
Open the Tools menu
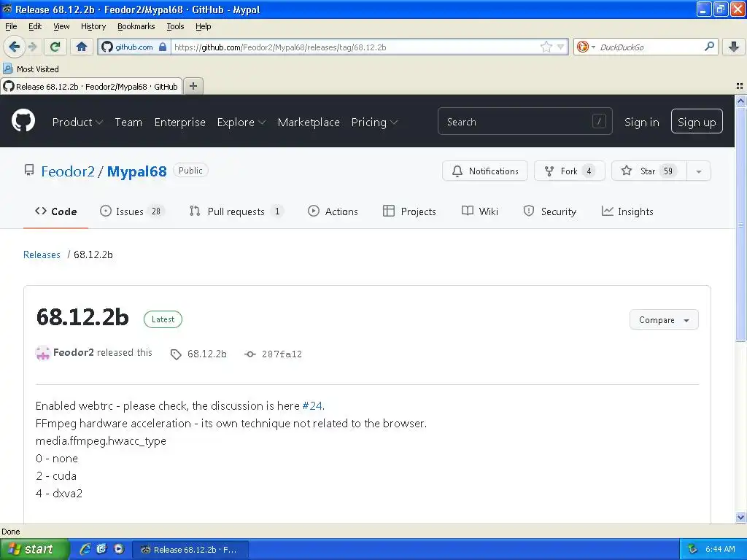(175, 26)
